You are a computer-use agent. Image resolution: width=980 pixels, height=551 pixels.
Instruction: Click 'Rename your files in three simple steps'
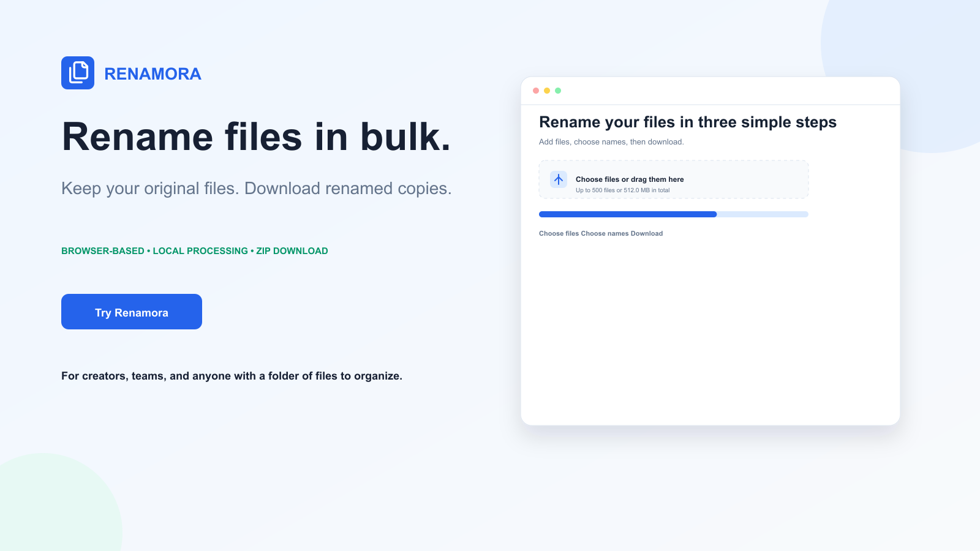[688, 122]
